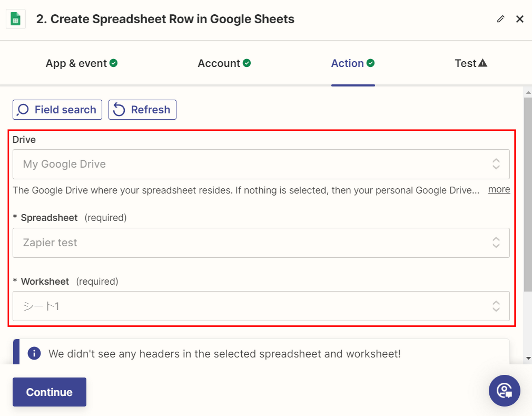Open the Drive dropdown
Screen dimensions: 532x416
[x=260, y=164]
